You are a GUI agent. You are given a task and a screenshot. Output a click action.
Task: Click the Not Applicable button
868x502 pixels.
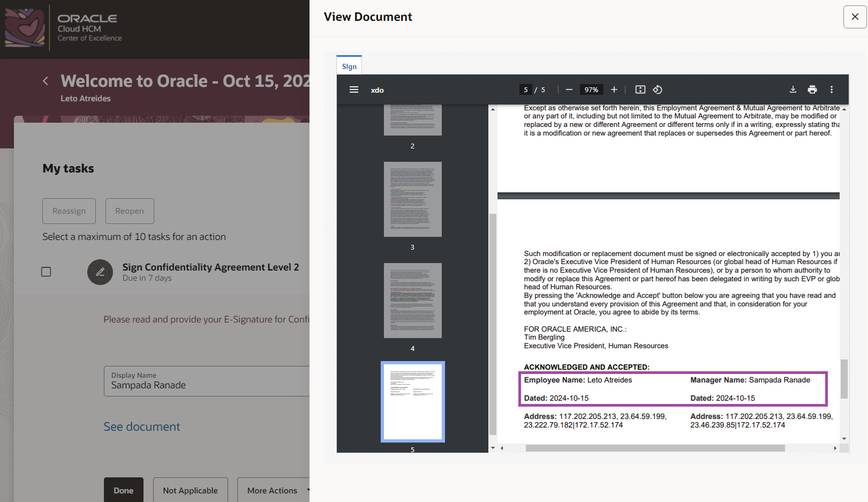point(191,490)
